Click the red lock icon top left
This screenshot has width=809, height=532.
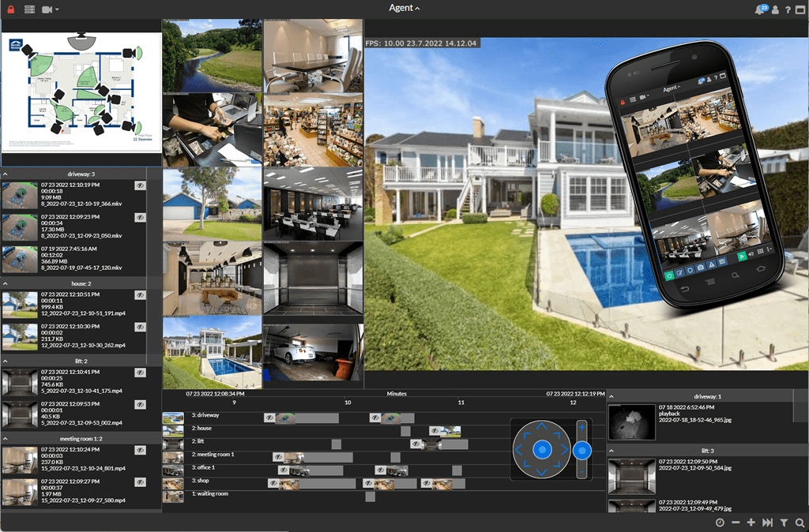pos(10,9)
